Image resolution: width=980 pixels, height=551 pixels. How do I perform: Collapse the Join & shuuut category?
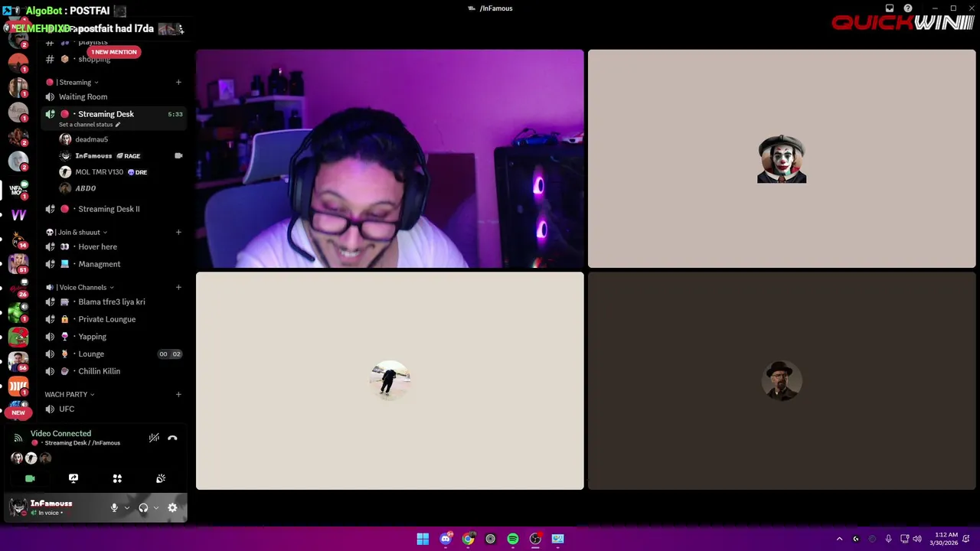tap(77, 232)
